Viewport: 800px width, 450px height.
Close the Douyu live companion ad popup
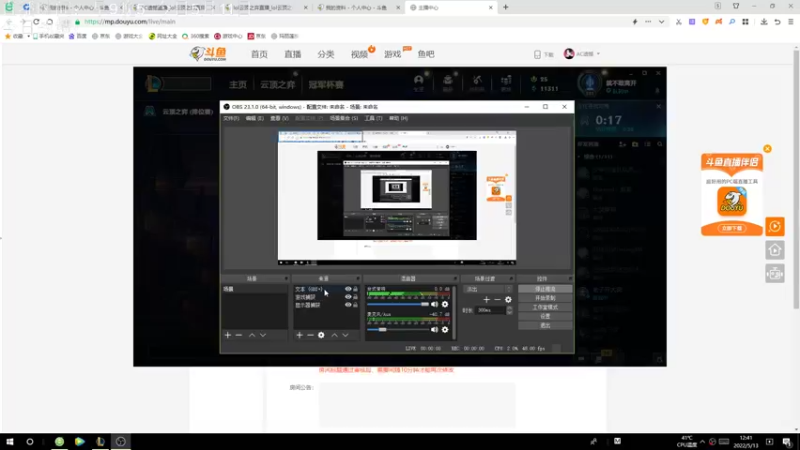(767, 149)
